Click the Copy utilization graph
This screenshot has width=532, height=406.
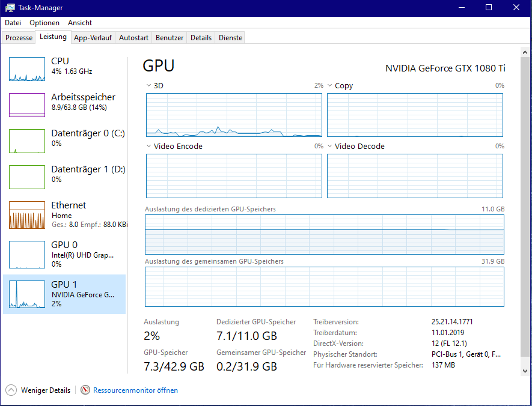pyautogui.click(x=415, y=115)
